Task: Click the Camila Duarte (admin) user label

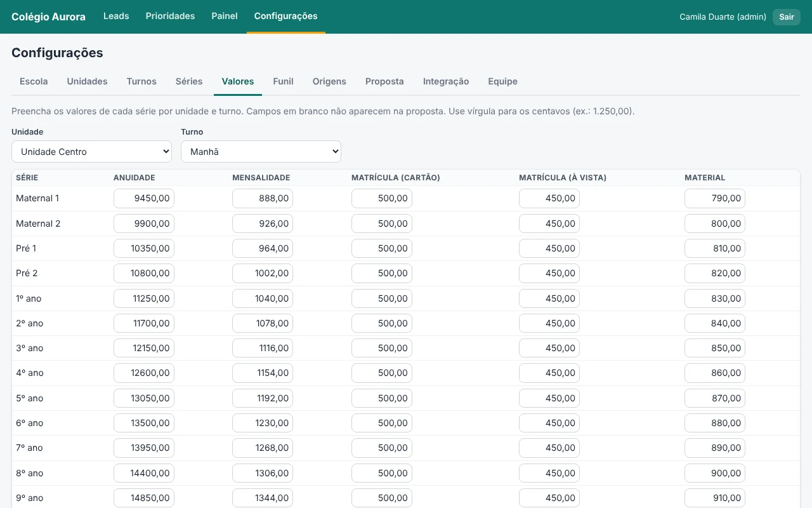Action: pyautogui.click(x=723, y=17)
